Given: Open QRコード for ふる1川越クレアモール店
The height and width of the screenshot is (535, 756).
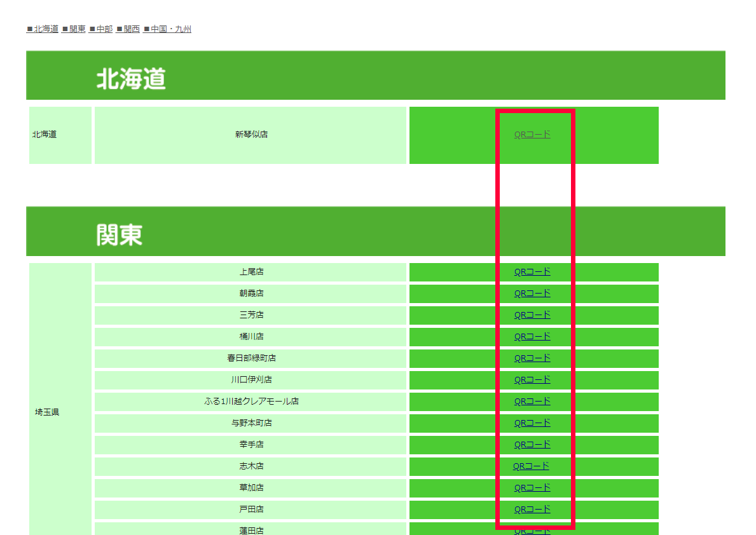Looking at the screenshot, I should tap(532, 402).
